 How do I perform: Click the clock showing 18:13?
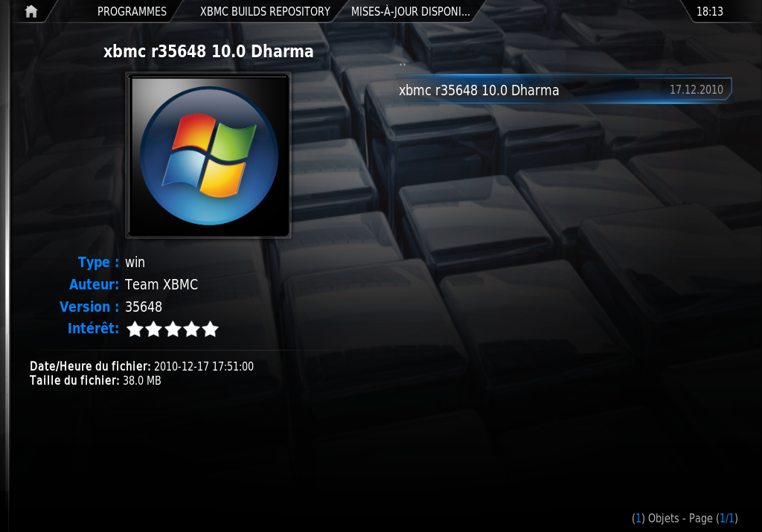pyautogui.click(x=709, y=12)
